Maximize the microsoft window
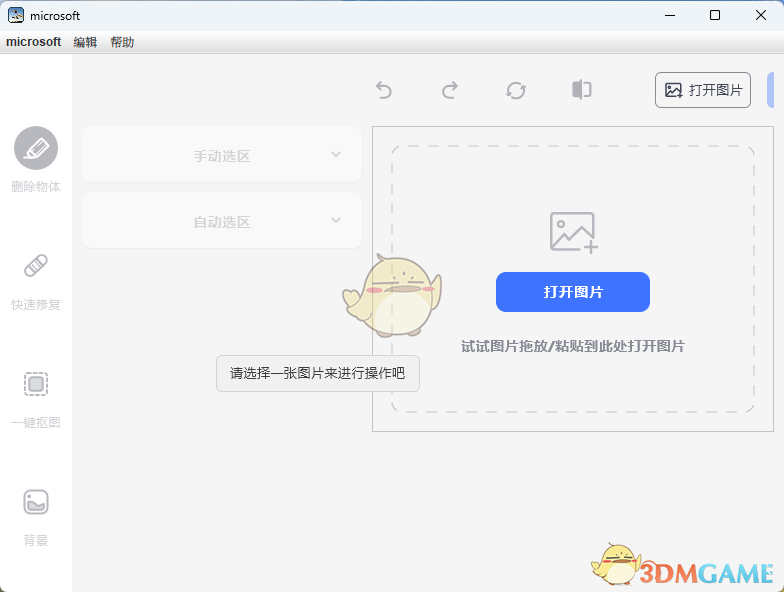Image resolution: width=784 pixels, height=592 pixels. pyautogui.click(x=715, y=16)
